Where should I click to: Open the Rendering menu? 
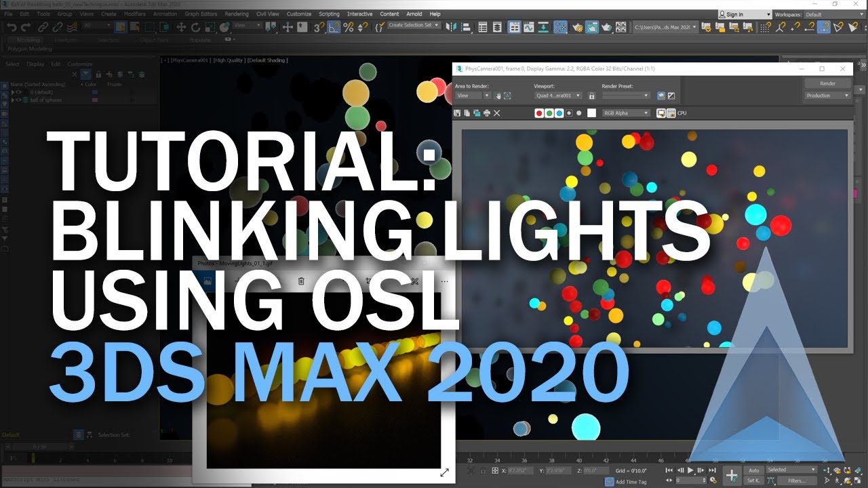[236, 14]
